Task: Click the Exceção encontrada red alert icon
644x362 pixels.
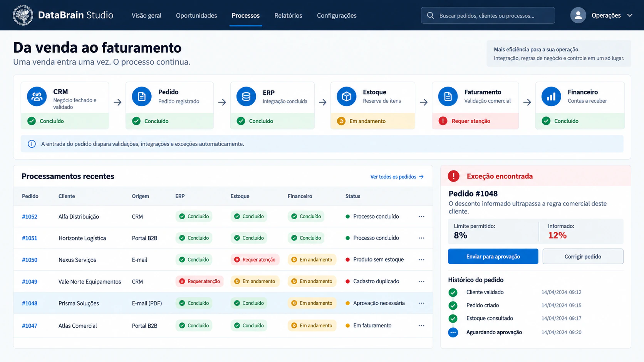Action: [x=454, y=176]
